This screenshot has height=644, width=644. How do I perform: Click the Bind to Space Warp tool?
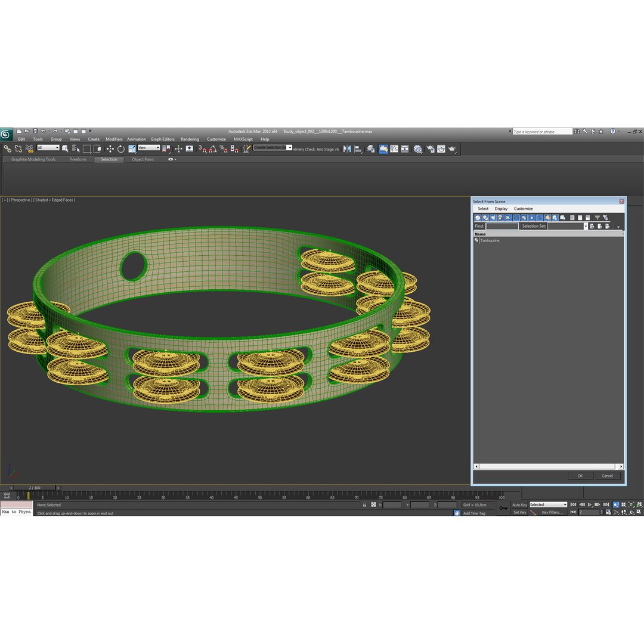tap(29, 148)
